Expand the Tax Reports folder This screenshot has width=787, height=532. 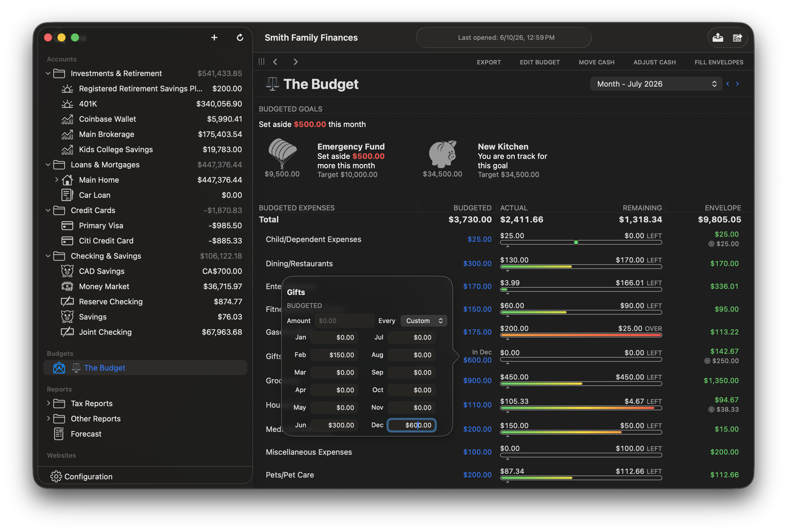click(x=48, y=404)
